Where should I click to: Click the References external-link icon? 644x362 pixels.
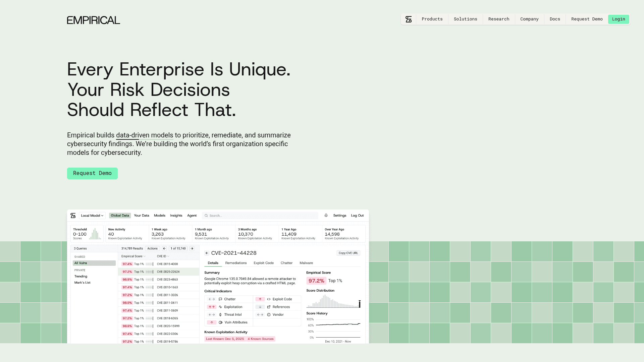269,307
